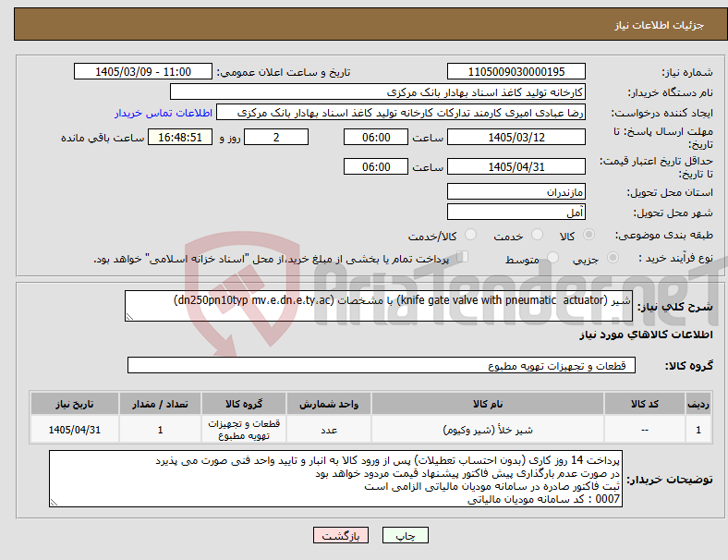Click the نام کالا column header
This screenshot has width=728, height=560.
[x=488, y=404]
